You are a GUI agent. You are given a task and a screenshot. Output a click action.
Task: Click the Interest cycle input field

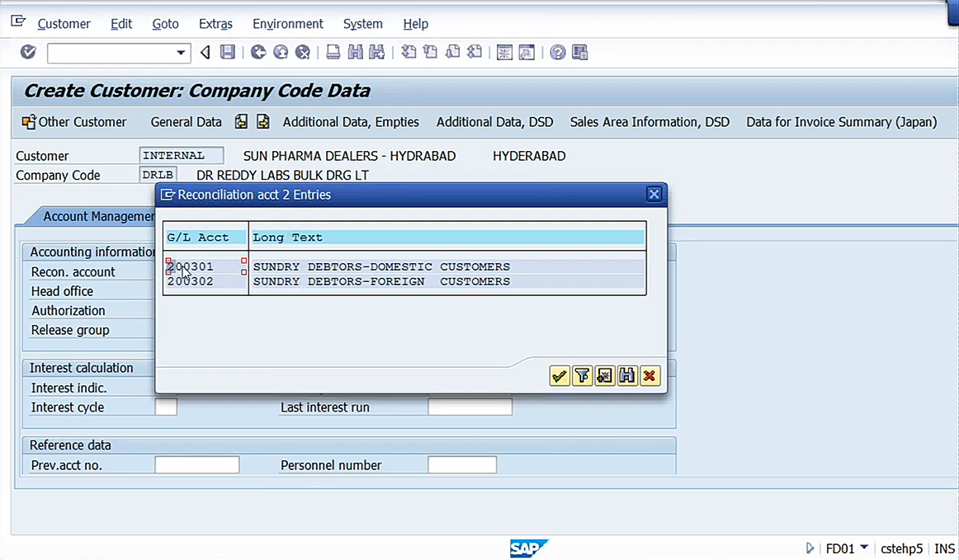coord(166,407)
